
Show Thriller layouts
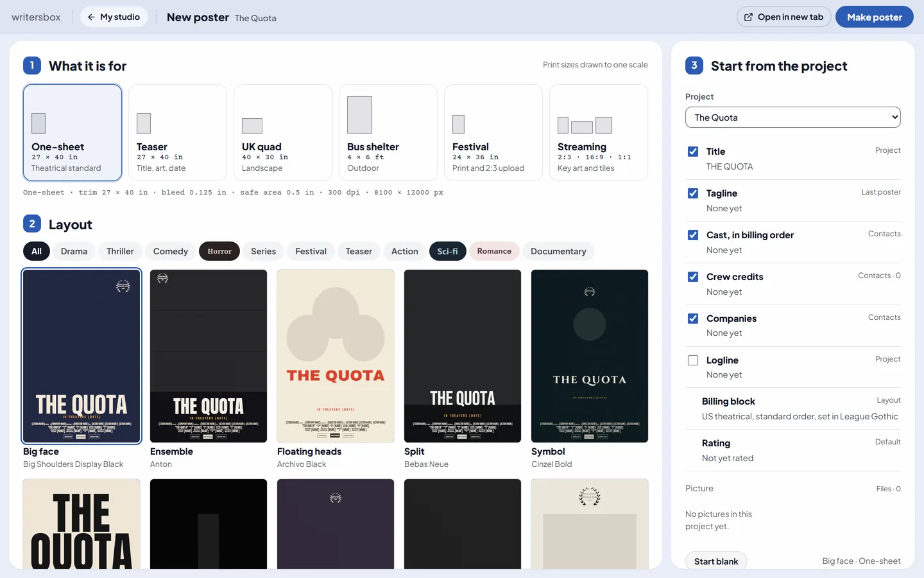pos(121,251)
